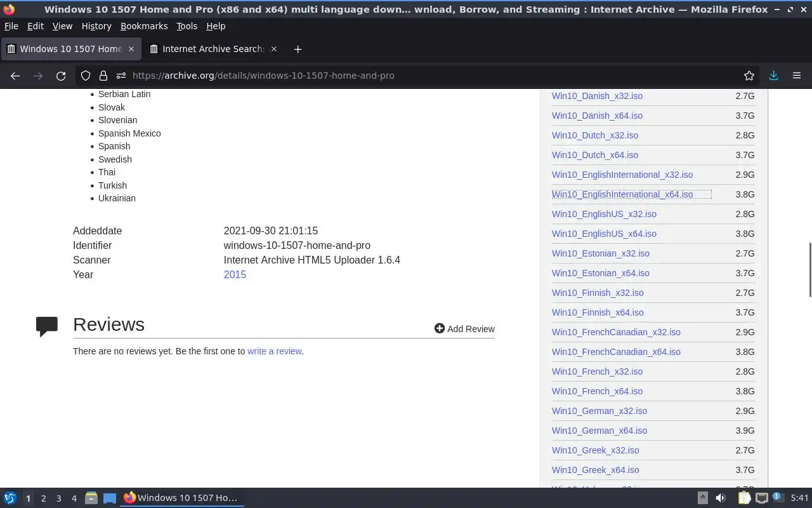This screenshot has height=508, width=812.
Task: Download Win10_Greek_x32.iso
Action: (x=596, y=450)
